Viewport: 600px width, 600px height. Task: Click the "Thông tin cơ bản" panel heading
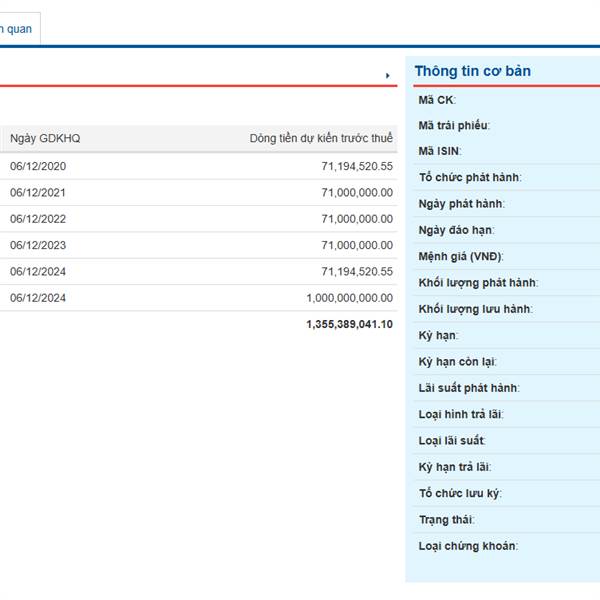(472, 71)
